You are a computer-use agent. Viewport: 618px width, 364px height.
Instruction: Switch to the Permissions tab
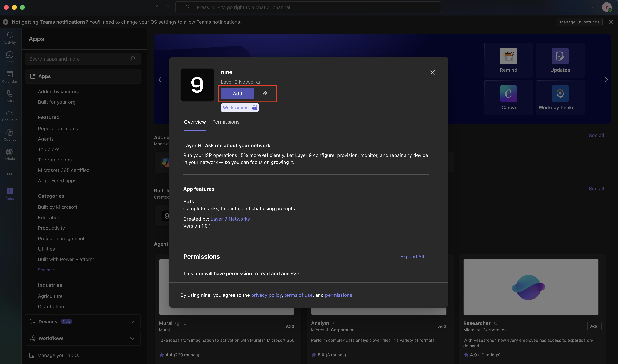click(226, 122)
